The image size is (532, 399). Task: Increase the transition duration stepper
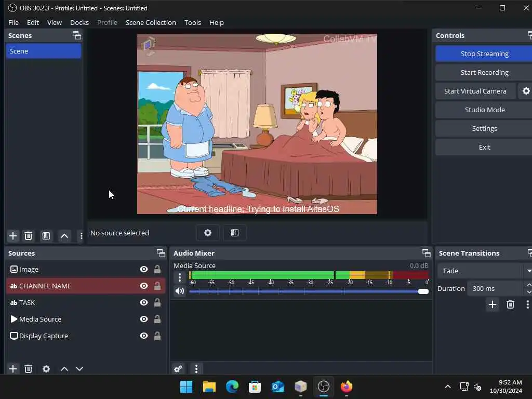[x=528, y=285]
